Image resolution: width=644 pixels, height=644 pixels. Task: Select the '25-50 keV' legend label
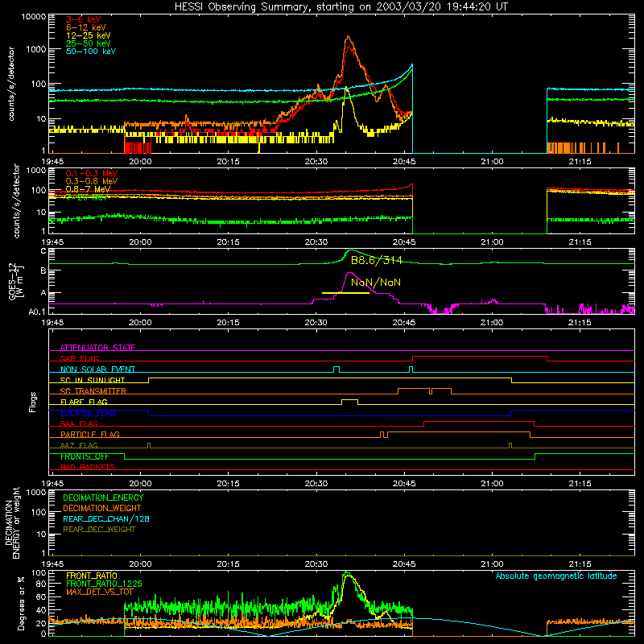point(88,43)
